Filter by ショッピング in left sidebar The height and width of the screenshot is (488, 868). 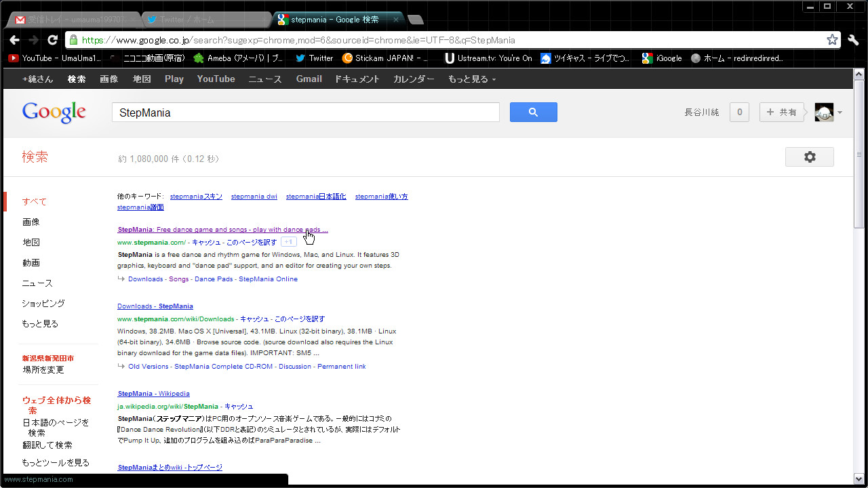coord(43,304)
